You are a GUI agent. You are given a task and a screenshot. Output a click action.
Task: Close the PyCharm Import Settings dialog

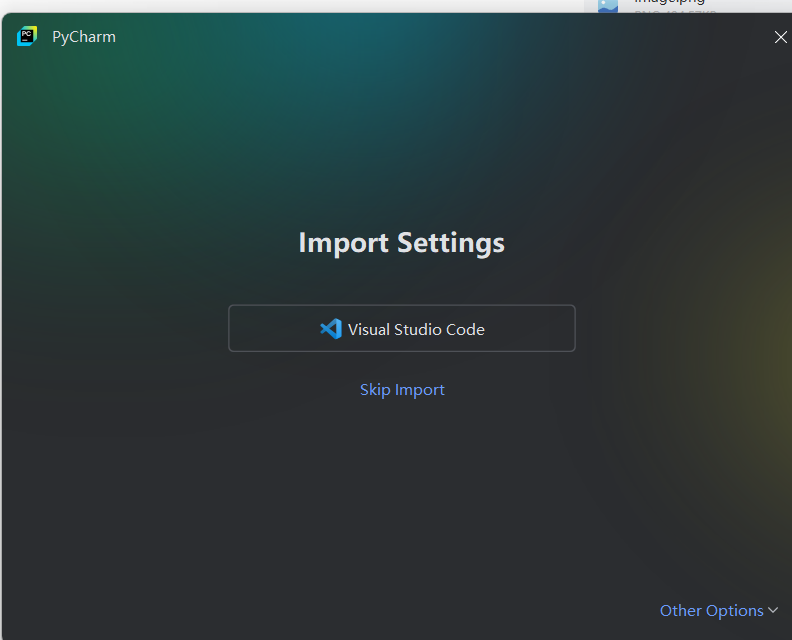pyautogui.click(x=780, y=37)
